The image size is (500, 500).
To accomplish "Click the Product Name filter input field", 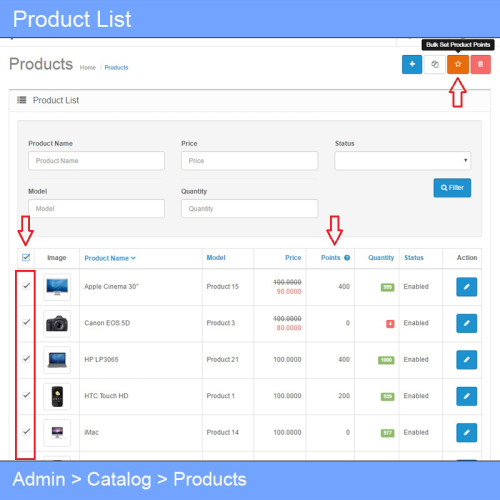I will (96, 161).
